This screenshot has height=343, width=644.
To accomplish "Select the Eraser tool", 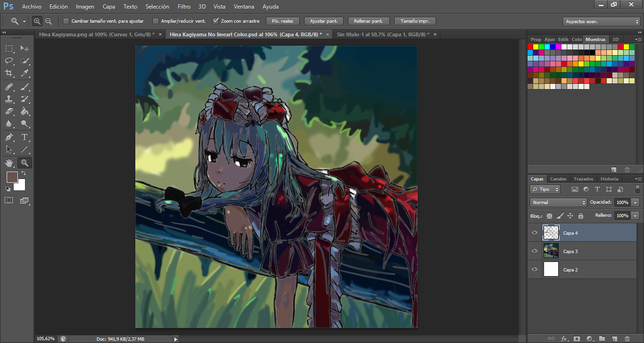I will tap(9, 111).
